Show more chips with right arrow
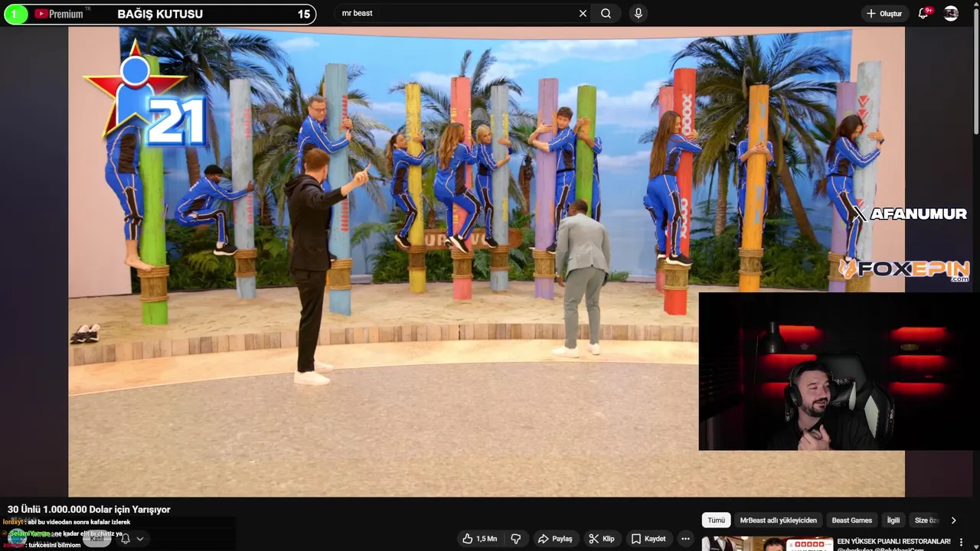 click(953, 520)
